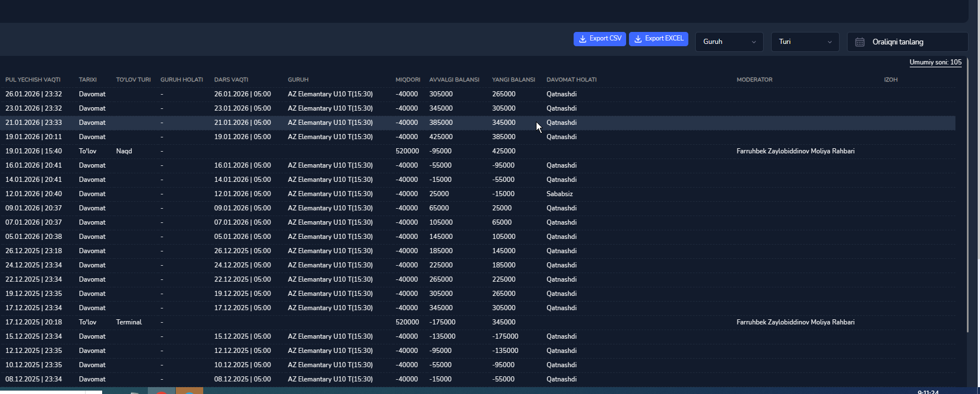Click Qatnashdi status in the 05.01.2026 row
The width and height of the screenshot is (980, 394).
point(562,237)
